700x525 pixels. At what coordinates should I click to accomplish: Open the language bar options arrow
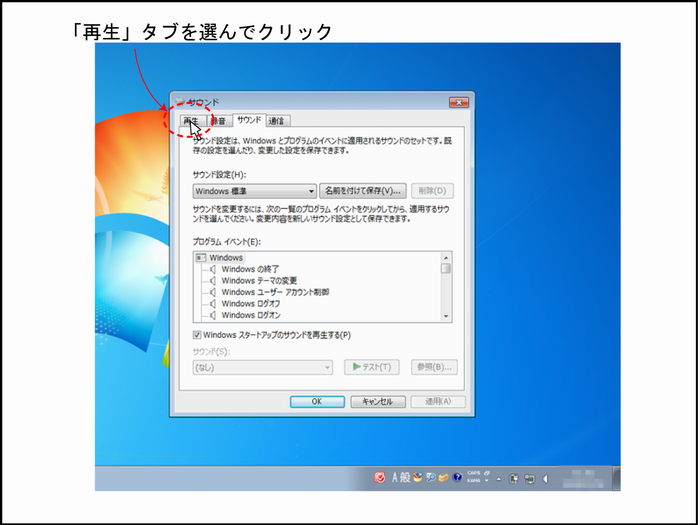coord(487,481)
